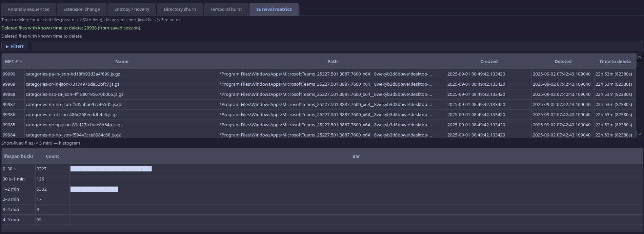
Task: Select file categories-nso-za-json row
Action: coord(75,94)
